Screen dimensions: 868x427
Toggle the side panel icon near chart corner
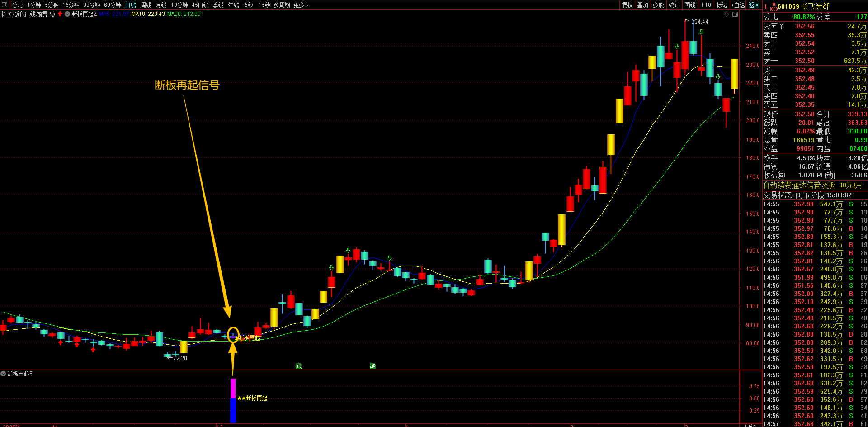(x=735, y=14)
